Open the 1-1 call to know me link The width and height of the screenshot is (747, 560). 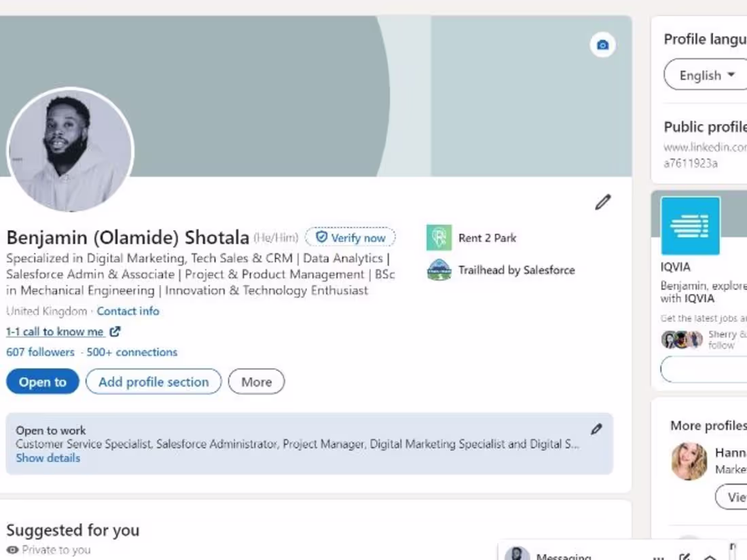[55, 332]
